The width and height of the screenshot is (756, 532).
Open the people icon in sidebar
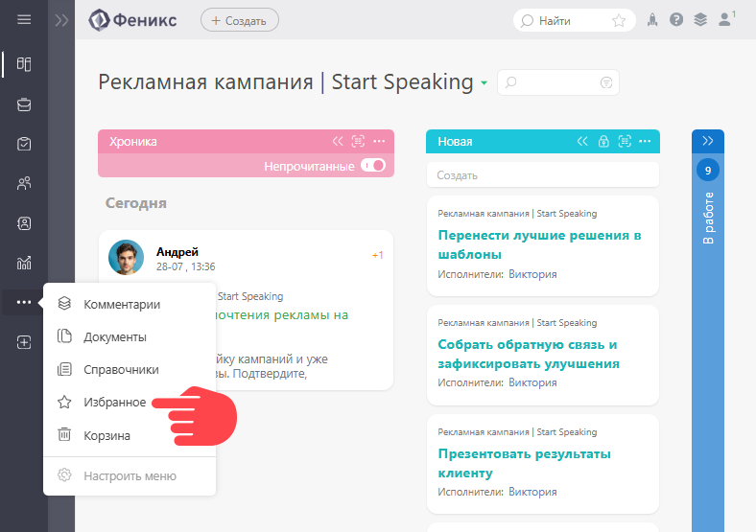(x=24, y=183)
